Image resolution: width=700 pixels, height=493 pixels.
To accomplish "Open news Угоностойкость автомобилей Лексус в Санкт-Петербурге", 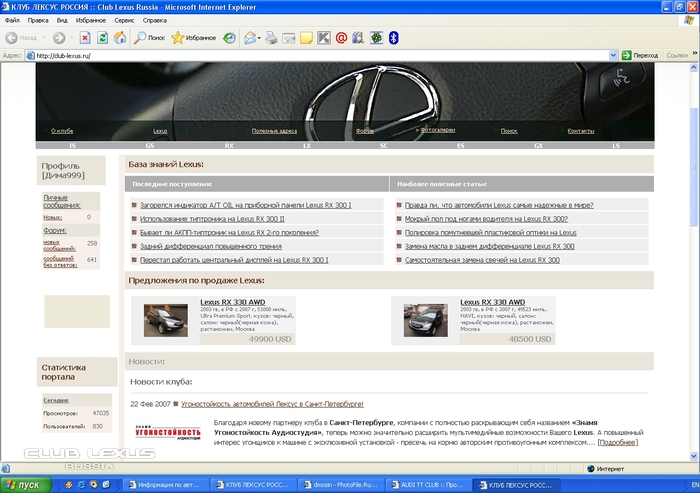I will 272,404.
